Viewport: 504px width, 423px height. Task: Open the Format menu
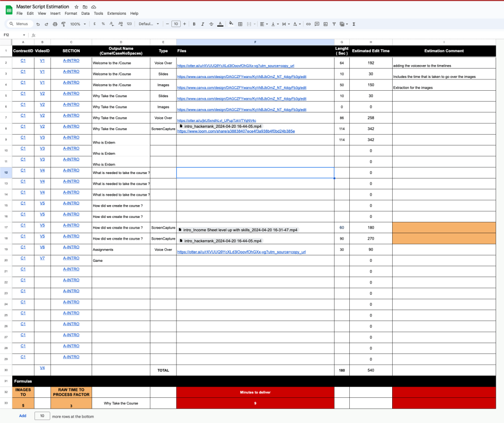(x=71, y=13)
